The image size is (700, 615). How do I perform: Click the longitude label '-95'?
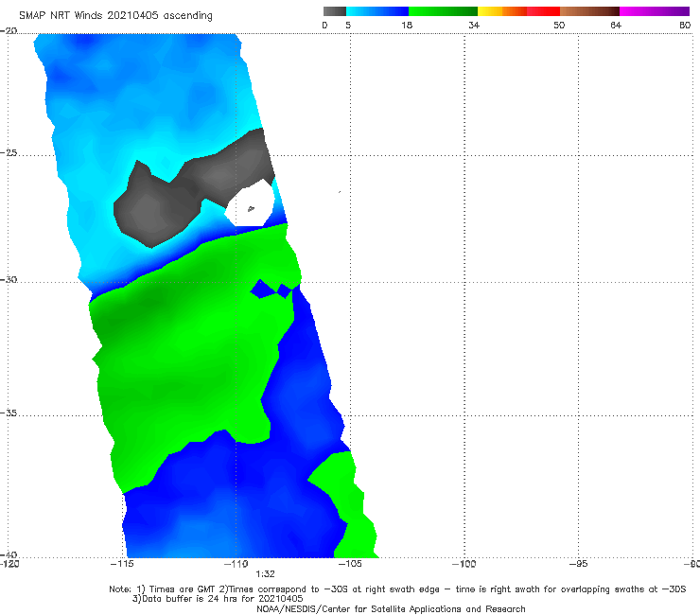point(579,564)
